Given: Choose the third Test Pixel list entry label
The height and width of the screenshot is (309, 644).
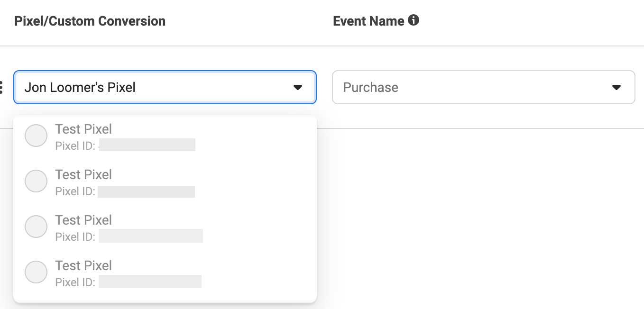Looking at the screenshot, I should [83, 220].
